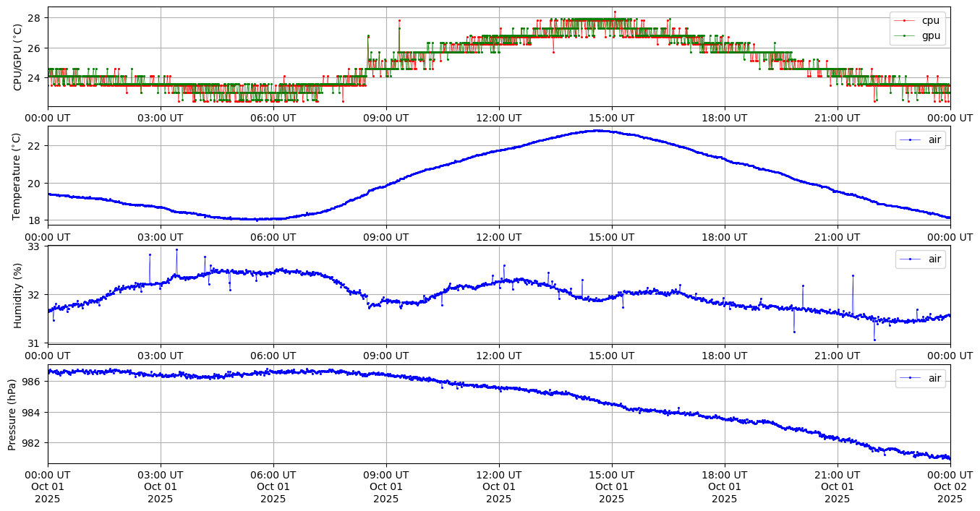The width and height of the screenshot is (980, 511).
Task: Click the 28 tick on CPU/GPU axis
Action: tap(35, 17)
